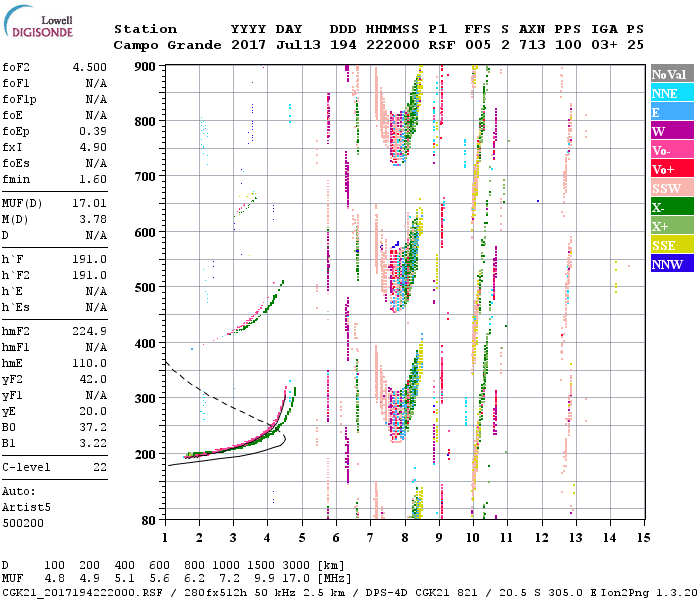This screenshot has height=600, width=700.
Task: Select the NNE cyan legend swatch
Action: click(x=672, y=93)
